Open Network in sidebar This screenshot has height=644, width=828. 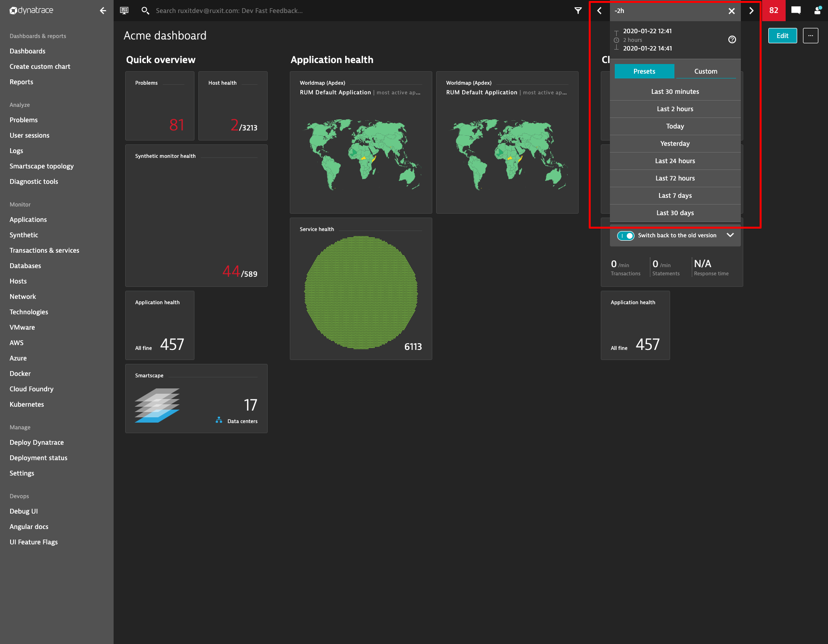[23, 296]
